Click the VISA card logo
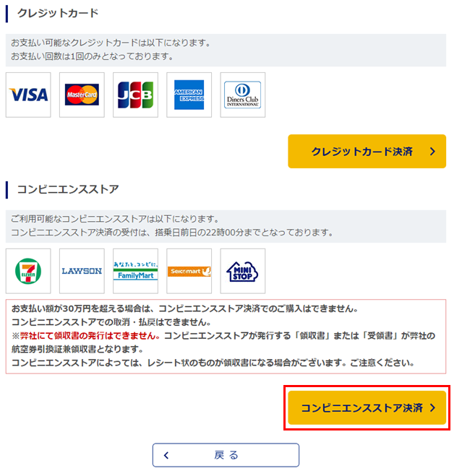 (28, 95)
